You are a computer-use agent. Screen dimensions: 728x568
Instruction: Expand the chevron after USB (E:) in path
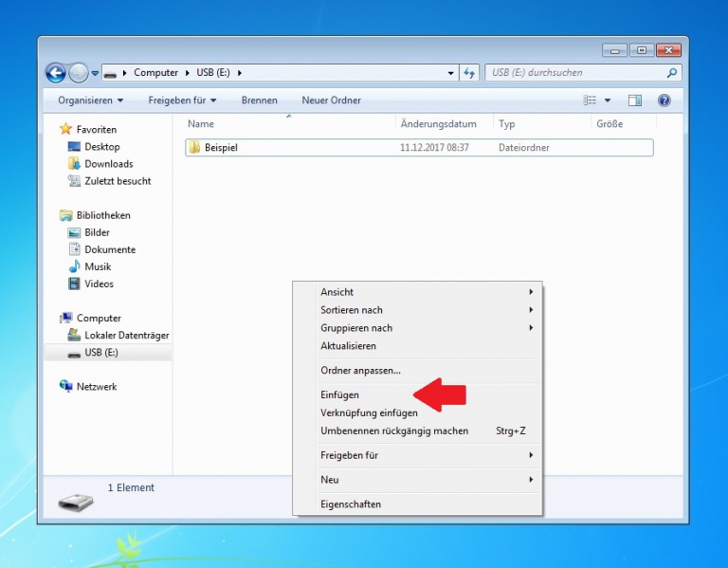(240, 73)
